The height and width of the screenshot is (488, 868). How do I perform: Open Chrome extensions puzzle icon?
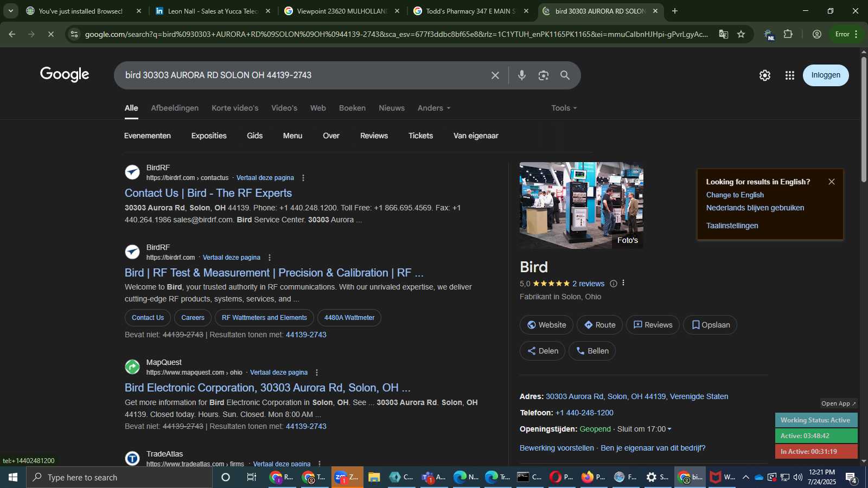788,34
